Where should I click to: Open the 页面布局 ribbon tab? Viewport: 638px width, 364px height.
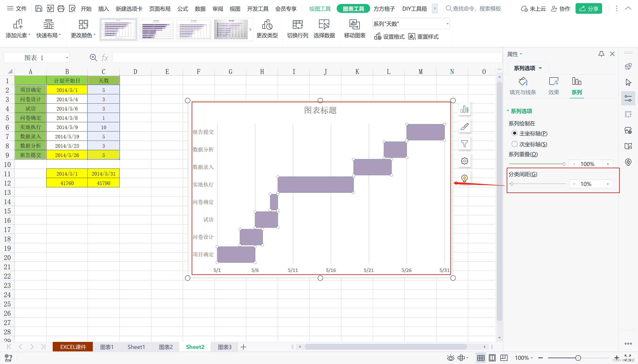159,9
